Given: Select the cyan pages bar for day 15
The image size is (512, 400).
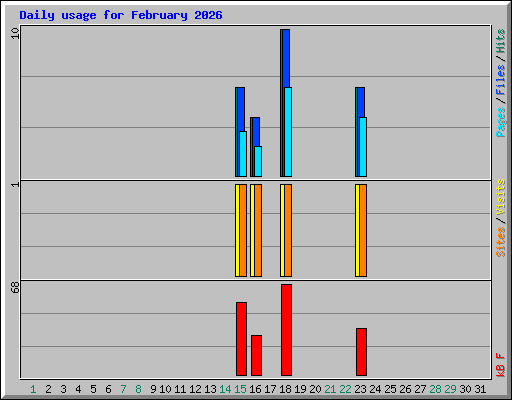Looking at the screenshot, I should 243,154.
